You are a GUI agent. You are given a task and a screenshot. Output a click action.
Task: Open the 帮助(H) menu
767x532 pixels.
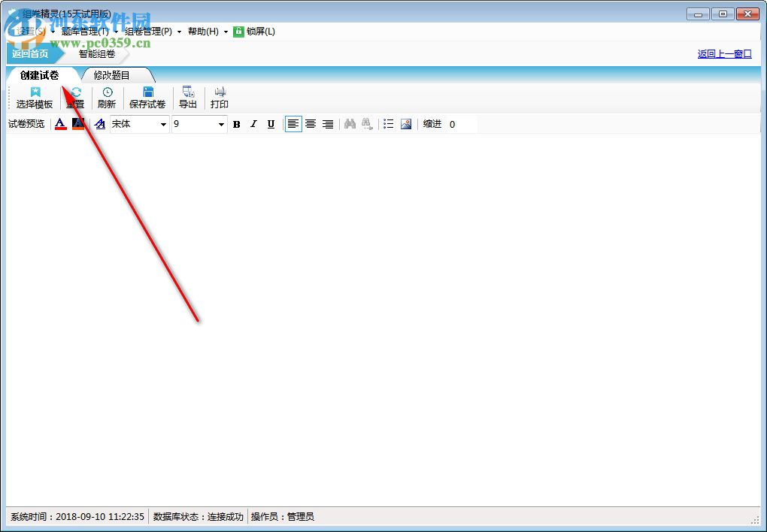[x=204, y=32]
